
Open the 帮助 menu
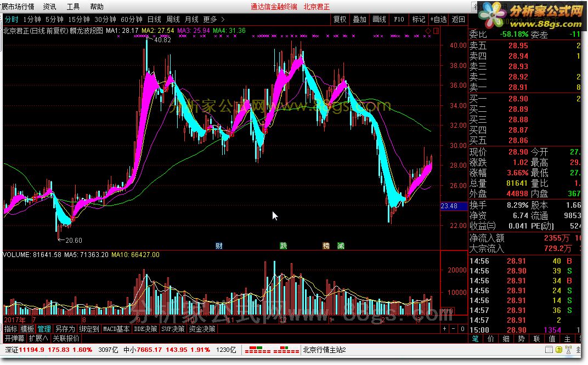click(x=97, y=7)
